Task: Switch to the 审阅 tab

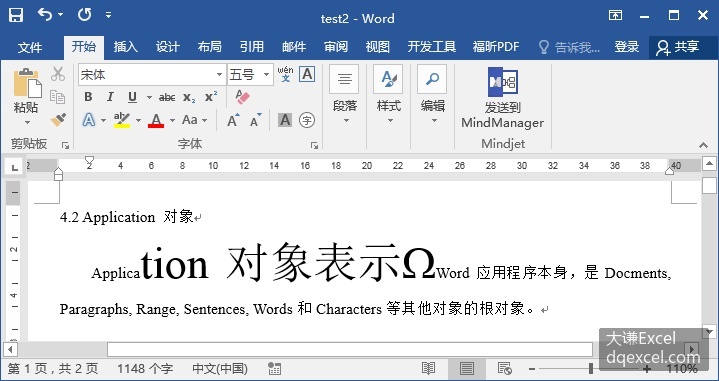Action: click(336, 47)
